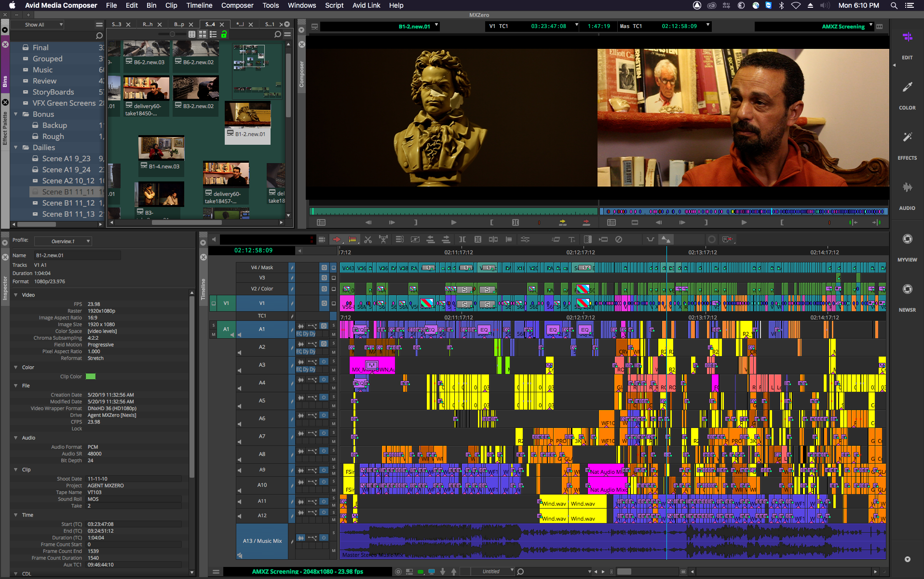Open the AMXZ Screening sequence name menu

coord(871,25)
